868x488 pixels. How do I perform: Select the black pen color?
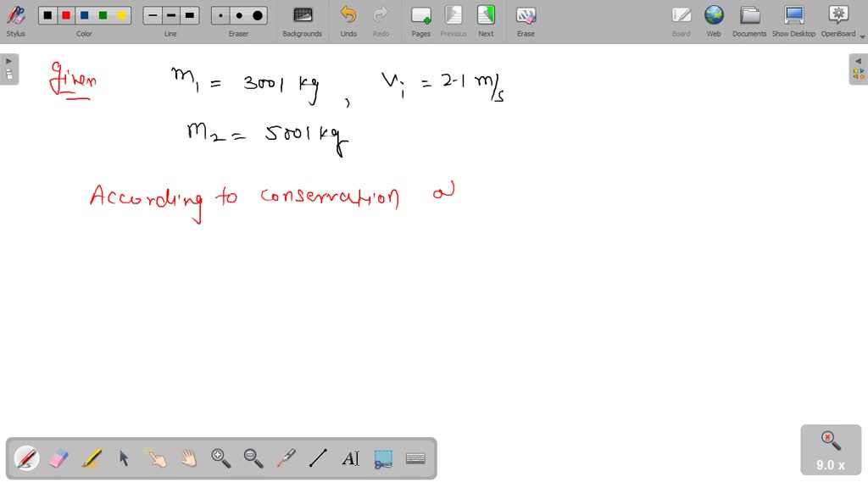click(x=47, y=15)
